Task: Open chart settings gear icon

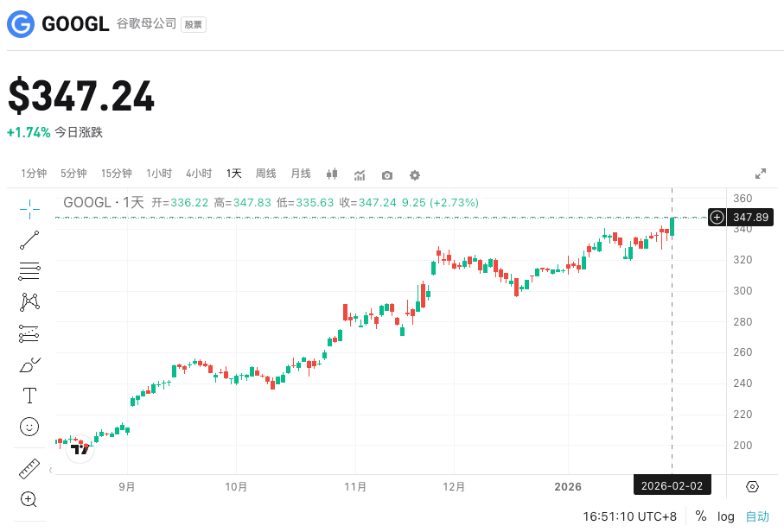Action: pos(415,175)
